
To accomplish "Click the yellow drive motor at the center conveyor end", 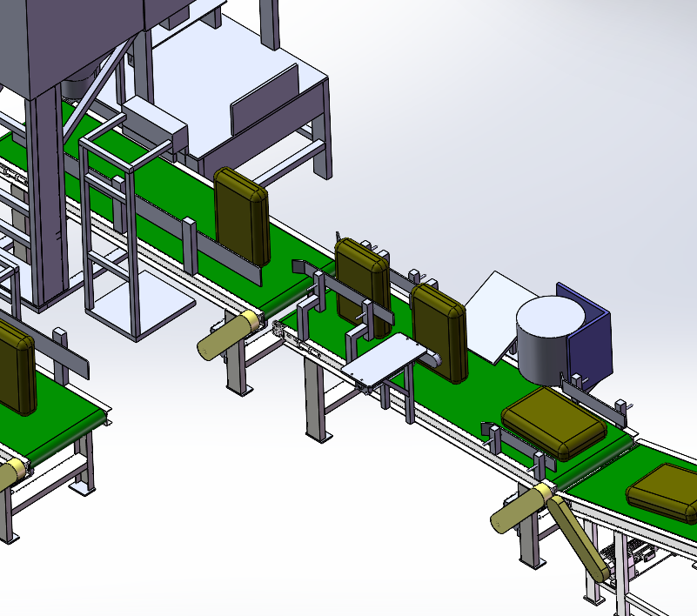I will [x=230, y=334].
